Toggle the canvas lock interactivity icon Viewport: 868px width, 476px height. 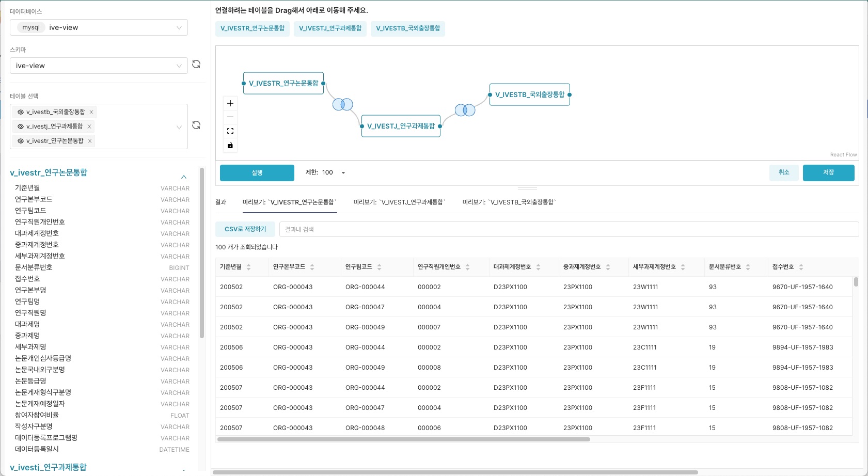(230, 146)
